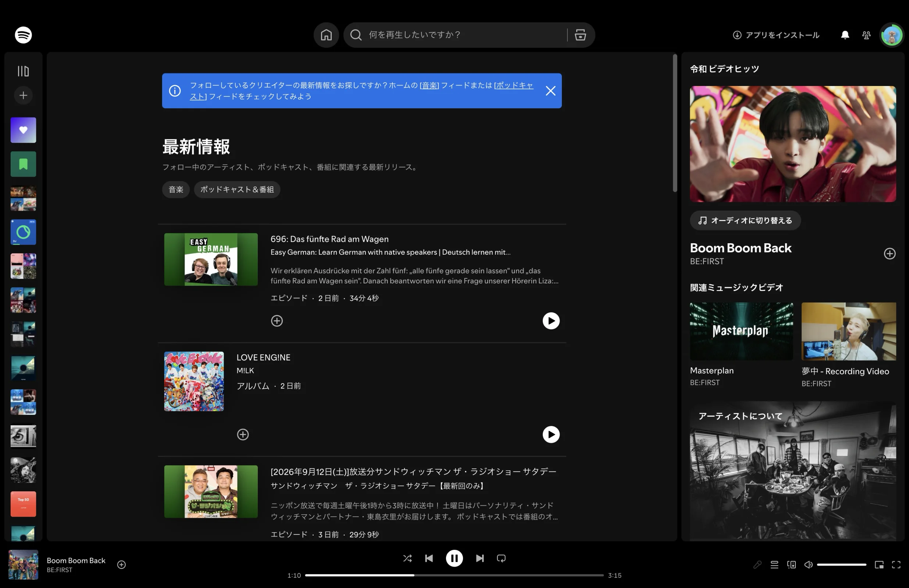909x588 pixels.
Task: Open Friend Activity icon
Action: click(867, 35)
